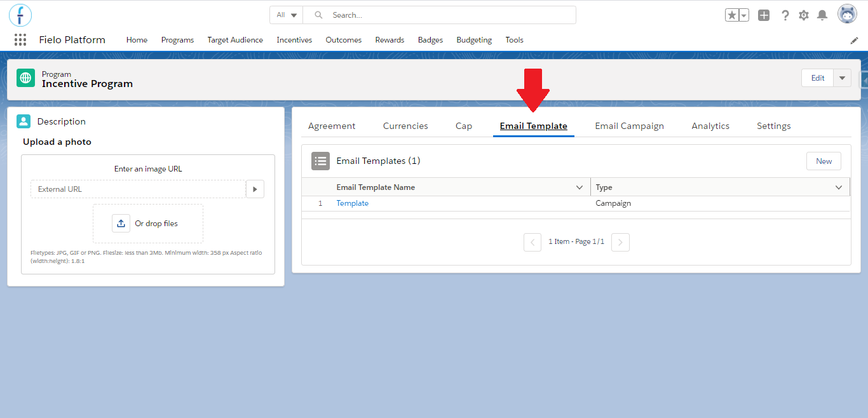Click the upload icon for files
The image size is (868, 418).
coord(121,224)
